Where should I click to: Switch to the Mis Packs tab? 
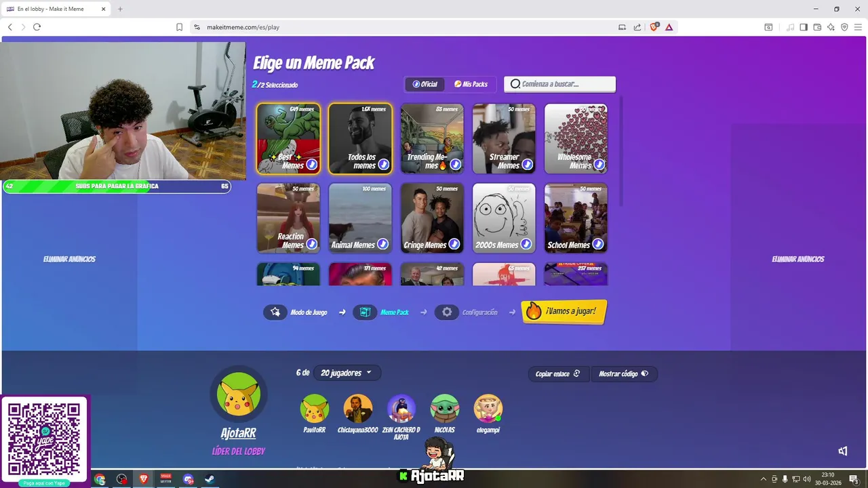click(x=471, y=84)
